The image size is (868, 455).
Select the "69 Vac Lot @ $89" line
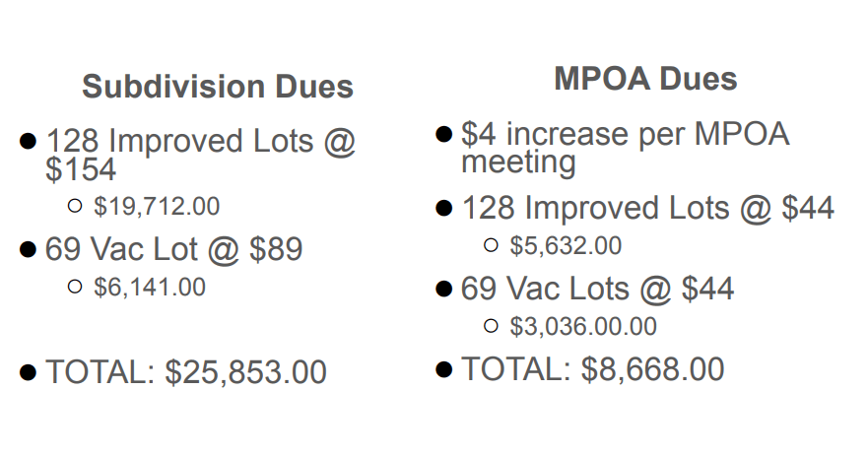(173, 249)
